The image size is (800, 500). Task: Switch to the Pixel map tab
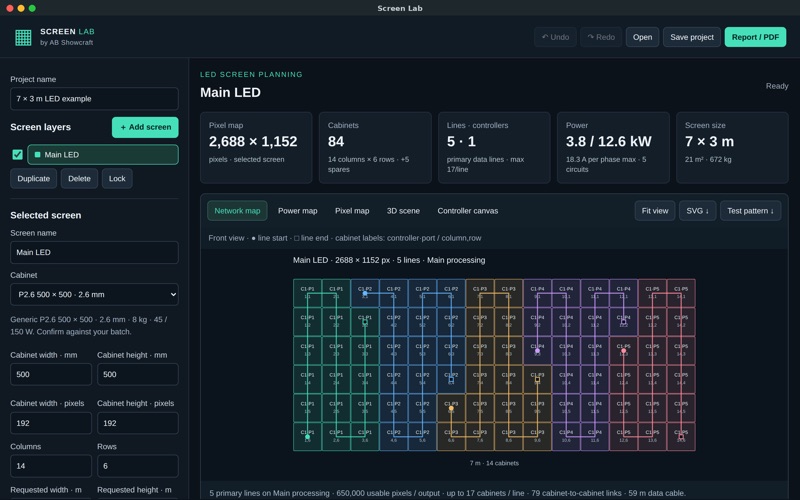[x=352, y=211]
